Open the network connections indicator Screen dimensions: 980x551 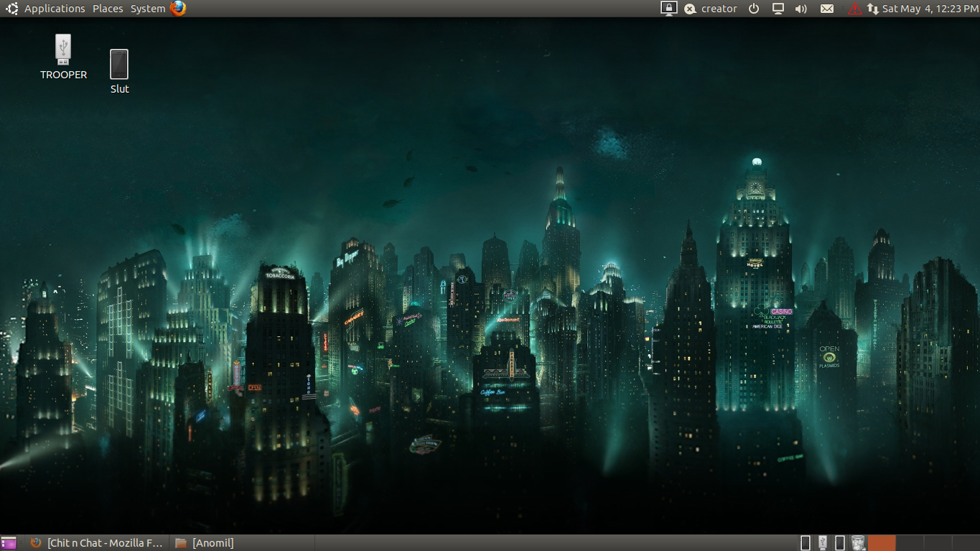click(873, 9)
